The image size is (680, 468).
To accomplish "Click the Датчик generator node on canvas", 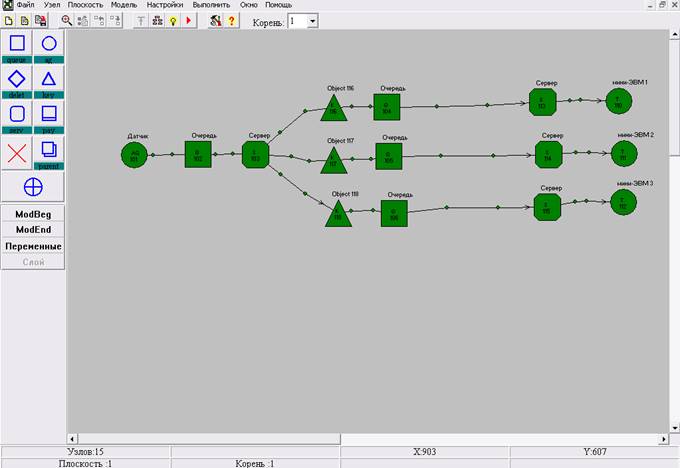I will click(134, 155).
